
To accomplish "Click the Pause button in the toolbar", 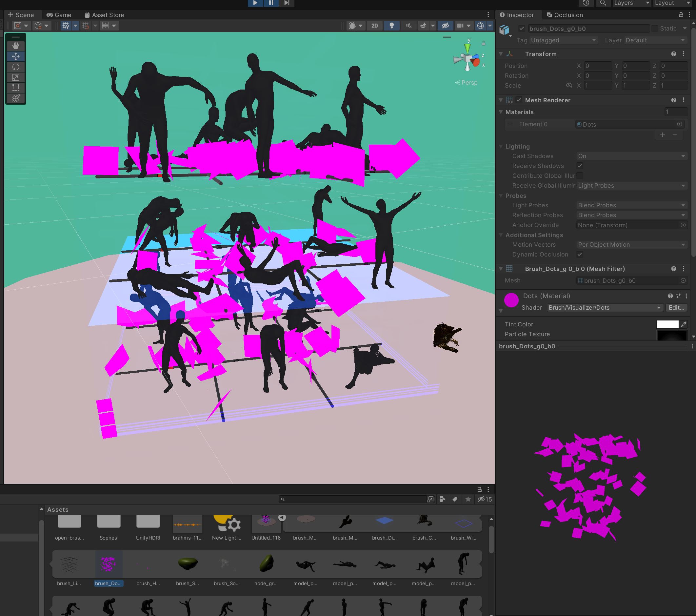I will point(271,3).
